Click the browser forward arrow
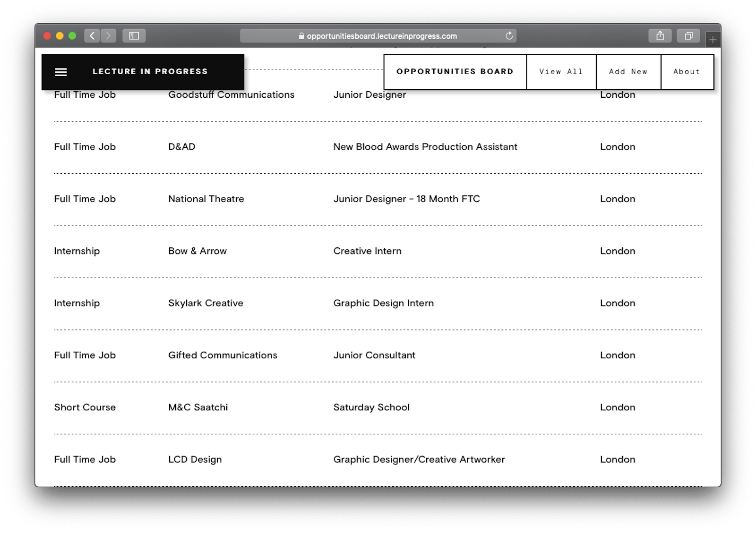 click(108, 36)
